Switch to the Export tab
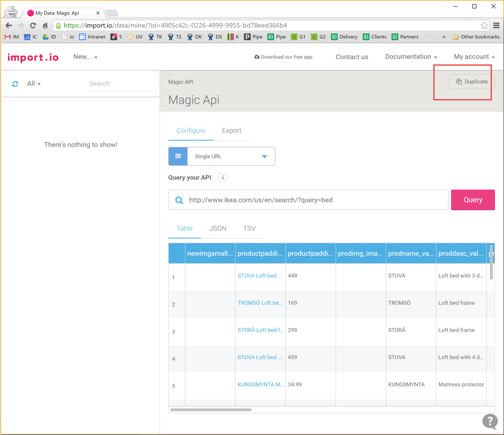Viewport: 504px width, 435px height. pyautogui.click(x=232, y=130)
